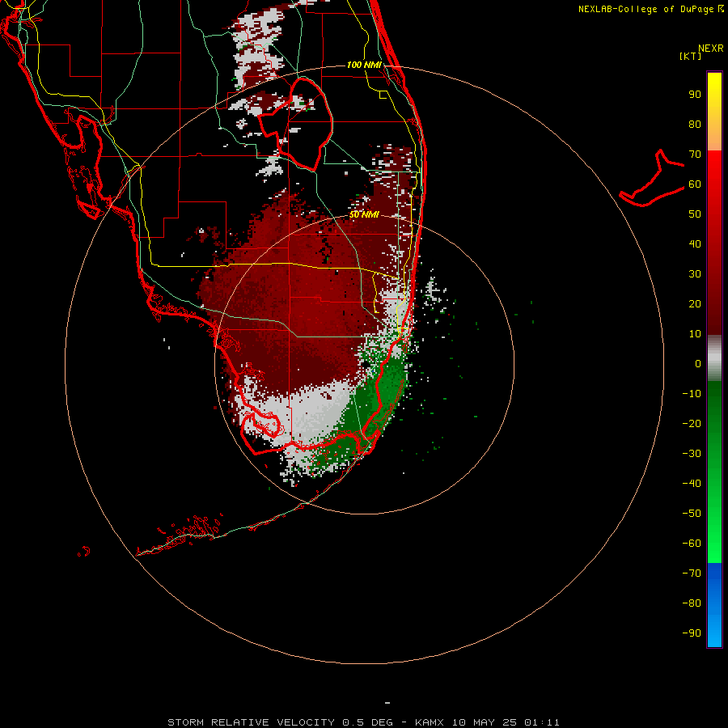Click the -50 value on velocity scale
The height and width of the screenshot is (728, 728).
[692, 514]
